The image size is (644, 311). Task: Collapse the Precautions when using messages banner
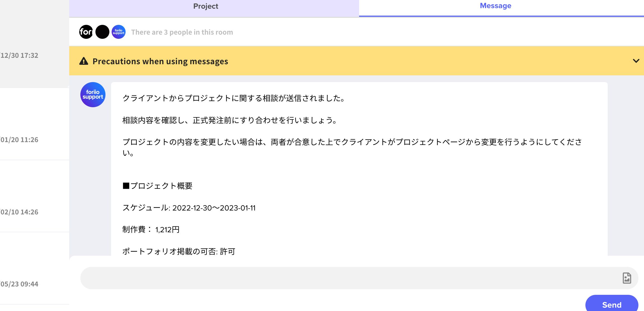pyautogui.click(x=636, y=61)
